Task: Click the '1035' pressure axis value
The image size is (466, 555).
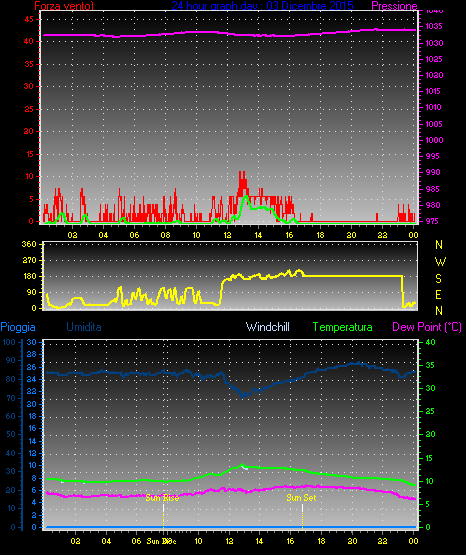Action: coord(433,26)
